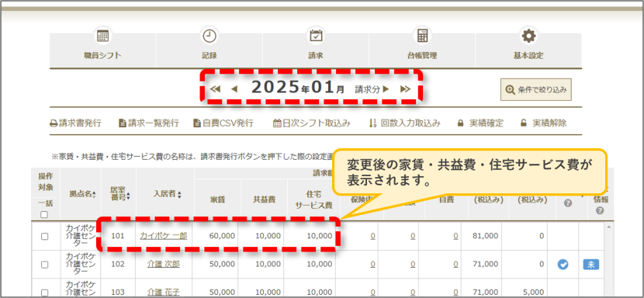Open the 請求 calendar-check icon
This screenshot has height=298, width=644.
[316, 36]
